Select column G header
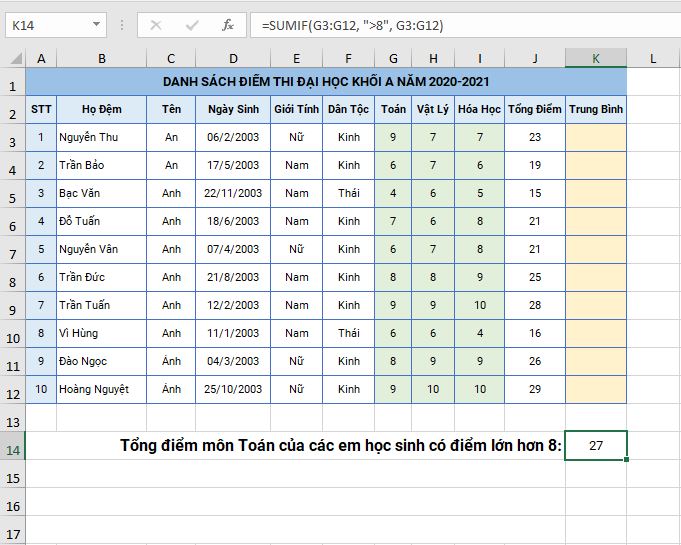681x545 pixels. click(x=393, y=58)
